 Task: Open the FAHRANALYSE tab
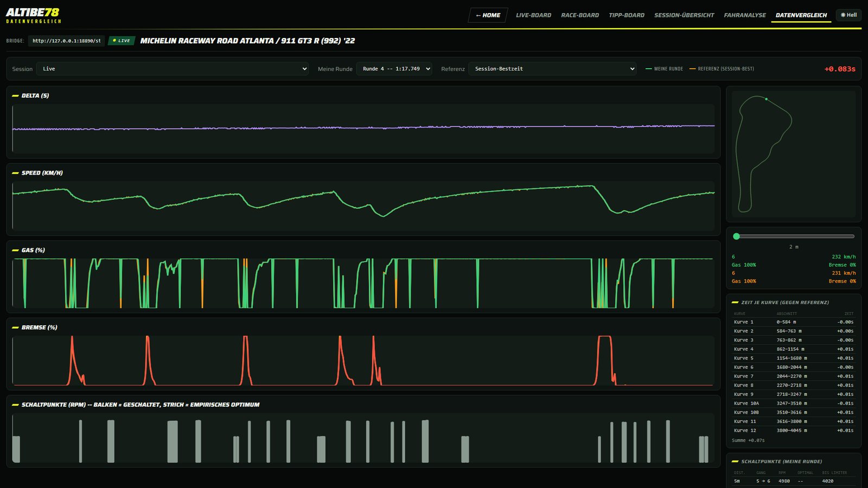tap(745, 15)
